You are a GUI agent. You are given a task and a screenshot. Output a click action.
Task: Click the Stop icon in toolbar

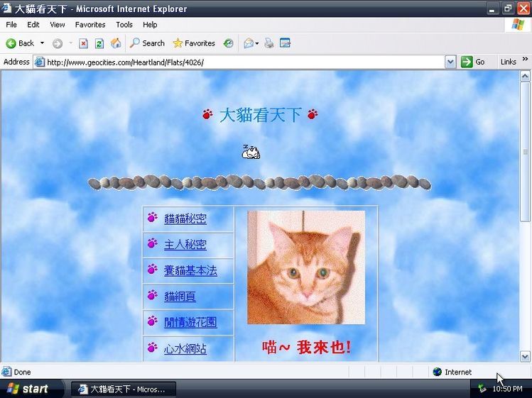(83, 43)
